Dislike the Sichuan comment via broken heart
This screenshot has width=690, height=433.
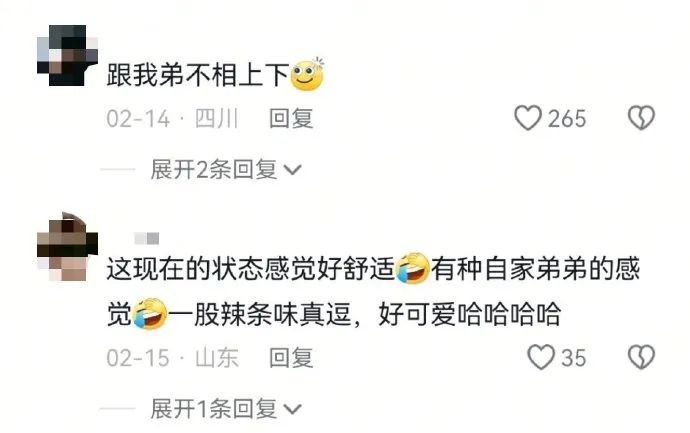(x=641, y=118)
